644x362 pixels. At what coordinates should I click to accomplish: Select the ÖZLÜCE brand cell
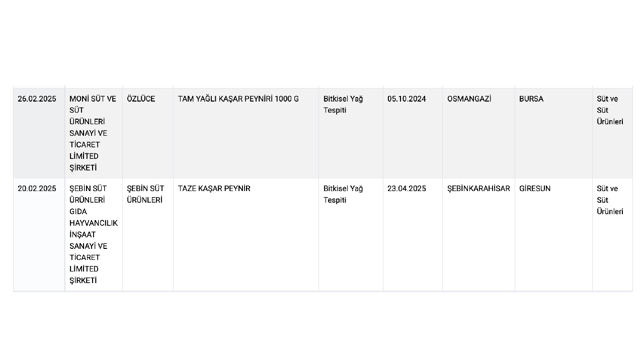148,133
